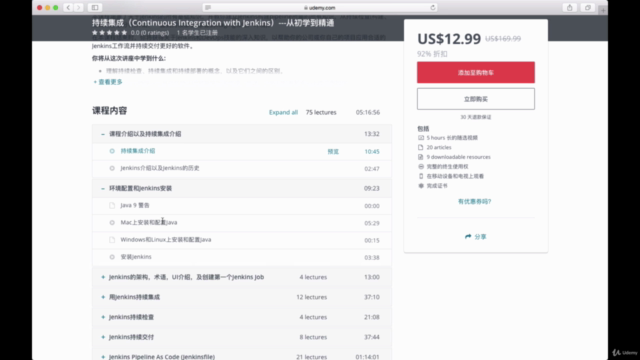This screenshot has height=360, width=640.
Task: Click play icon beside 安装Jenkins
Action: (x=112, y=257)
